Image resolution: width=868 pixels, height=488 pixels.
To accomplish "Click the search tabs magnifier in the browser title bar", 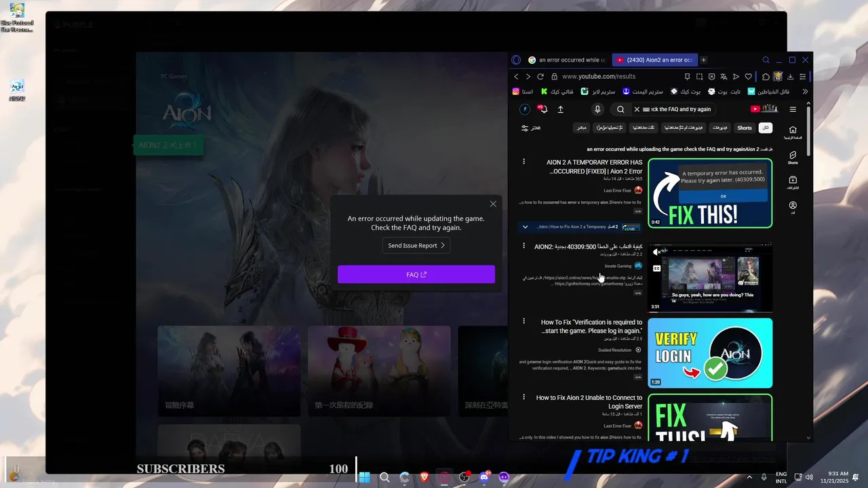I will point(766,60).
